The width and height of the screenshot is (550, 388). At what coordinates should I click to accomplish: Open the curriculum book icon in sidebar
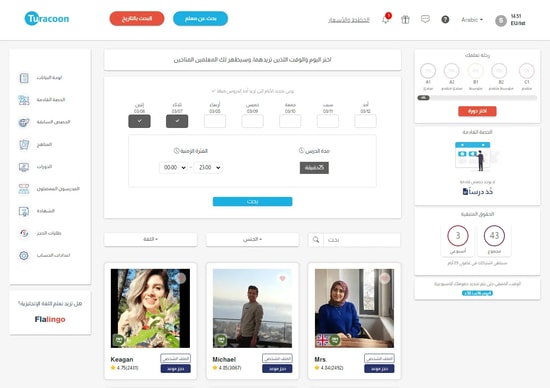pos(24,145)
